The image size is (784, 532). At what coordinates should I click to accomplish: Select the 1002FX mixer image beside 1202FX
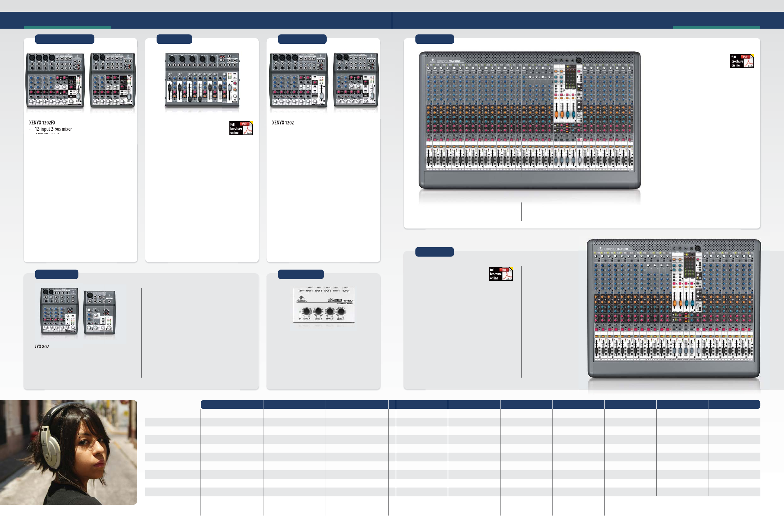click(x=112, y=81)
